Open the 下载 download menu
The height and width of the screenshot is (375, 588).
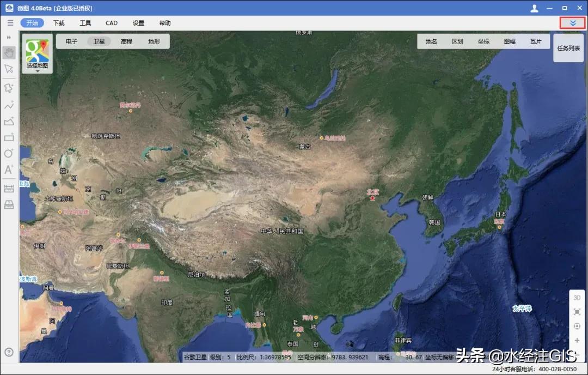click(x=58, y=22)
